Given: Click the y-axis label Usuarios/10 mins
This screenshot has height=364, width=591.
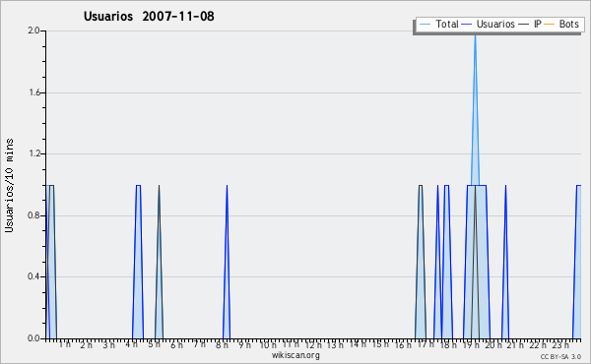Looking at the screenshot, I should (x=9, y=185).
